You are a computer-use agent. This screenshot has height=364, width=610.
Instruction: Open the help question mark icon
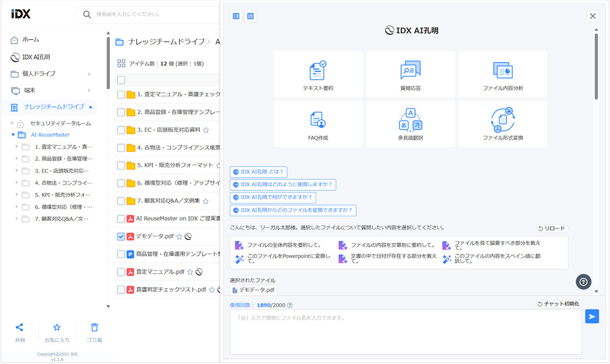coord(583,282)
